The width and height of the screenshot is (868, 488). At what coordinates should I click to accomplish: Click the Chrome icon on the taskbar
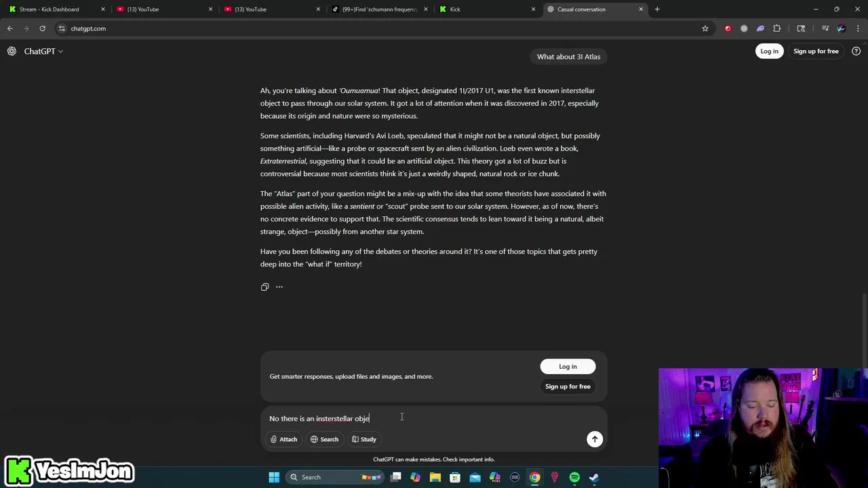pyautogui.click(x=535, y=477)
